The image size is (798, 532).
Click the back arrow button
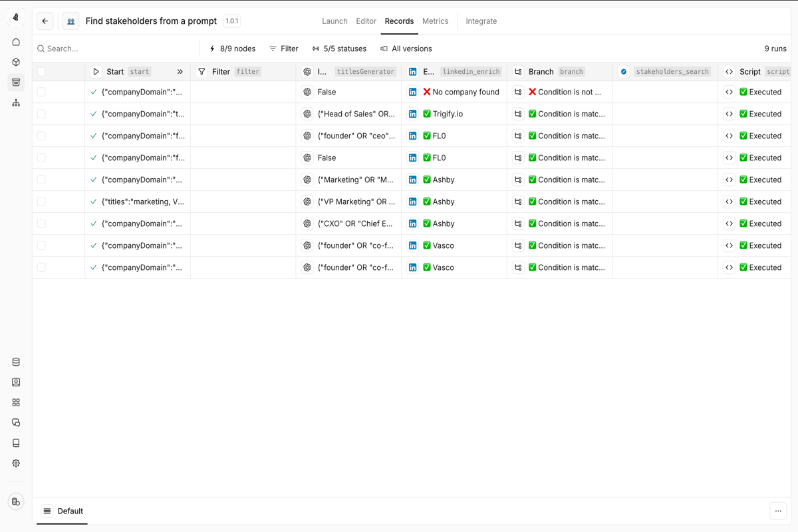point(45,21)
